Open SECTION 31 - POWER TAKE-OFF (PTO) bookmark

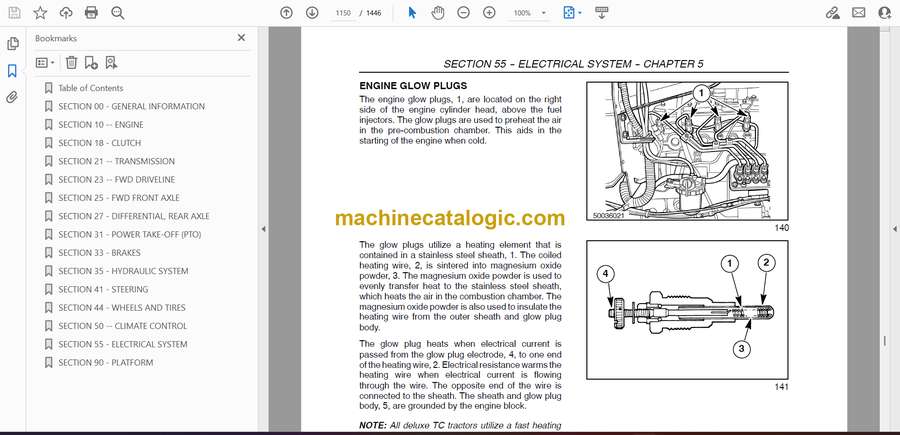(x=130, y=235)
